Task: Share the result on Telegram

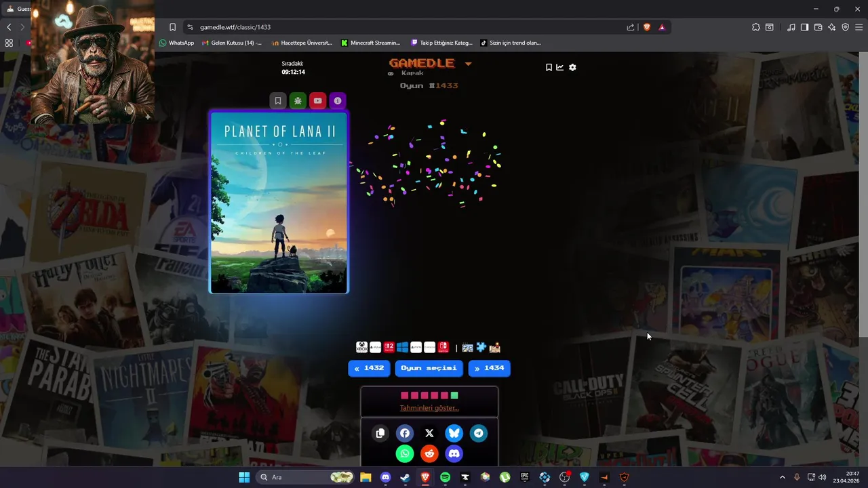Action: pos(479,433)
